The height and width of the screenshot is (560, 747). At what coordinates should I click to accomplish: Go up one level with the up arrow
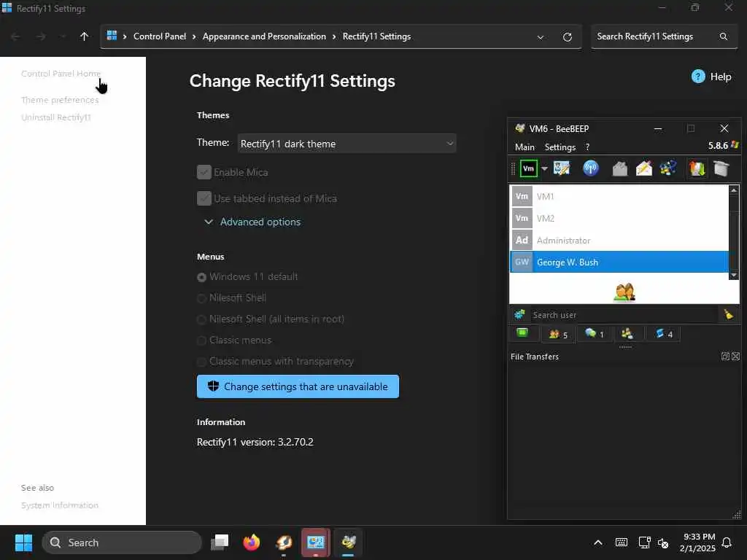tap(85, 36)
